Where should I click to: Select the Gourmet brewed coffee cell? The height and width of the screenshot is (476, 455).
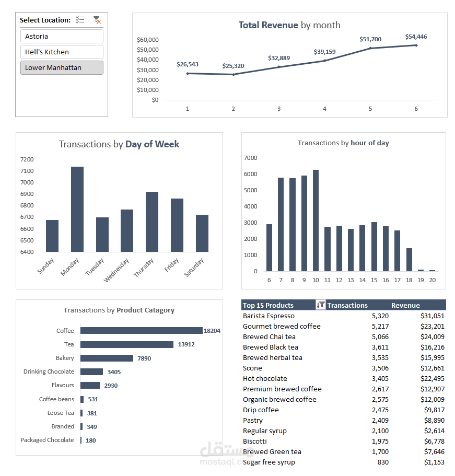tap(282, 327)
